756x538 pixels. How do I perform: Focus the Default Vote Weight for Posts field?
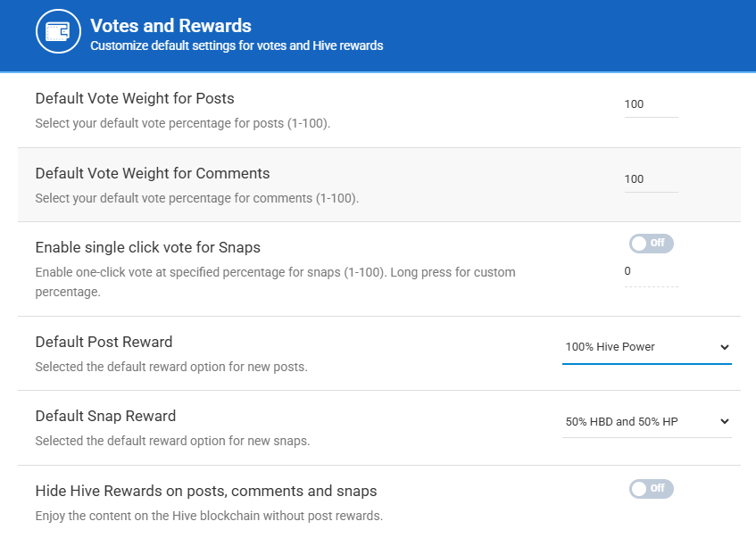click(x=651, y=104)
